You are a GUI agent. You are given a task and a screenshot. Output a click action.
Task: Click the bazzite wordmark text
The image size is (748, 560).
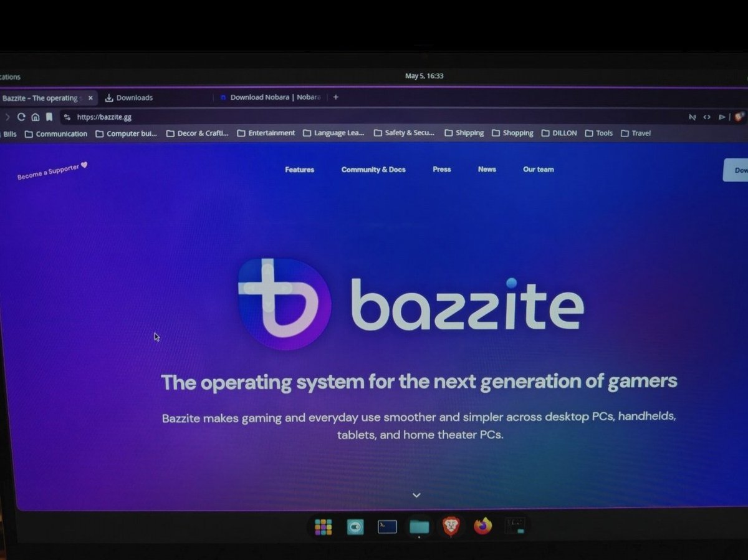pyautogui.click(x=467, y=304)
